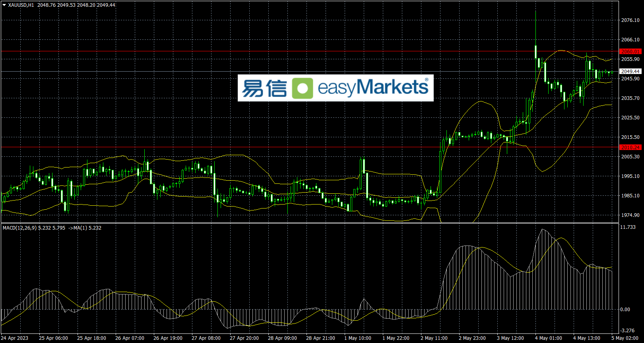Select the 28 Apr 21:00 time label
644x343 pixels.
point(320,338)
